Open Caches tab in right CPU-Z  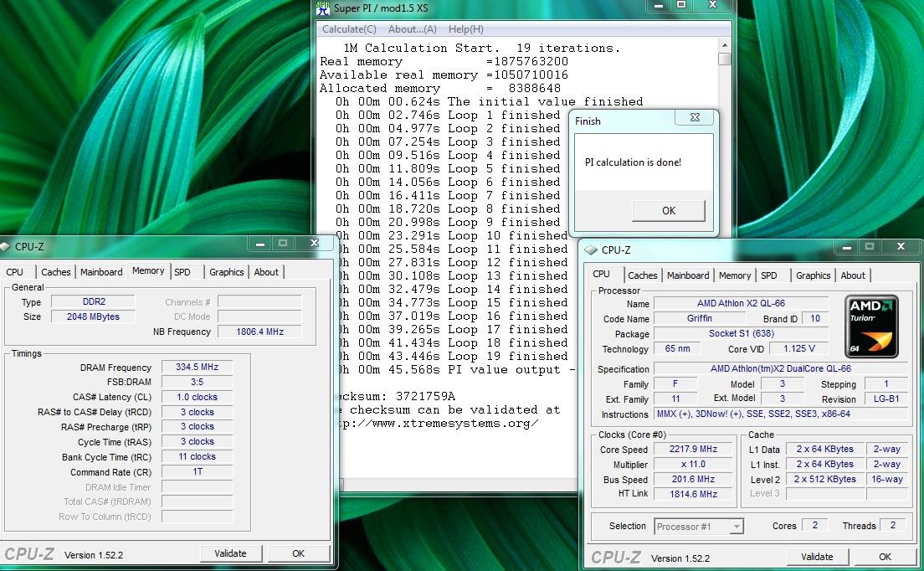click(x=642, y=275)
